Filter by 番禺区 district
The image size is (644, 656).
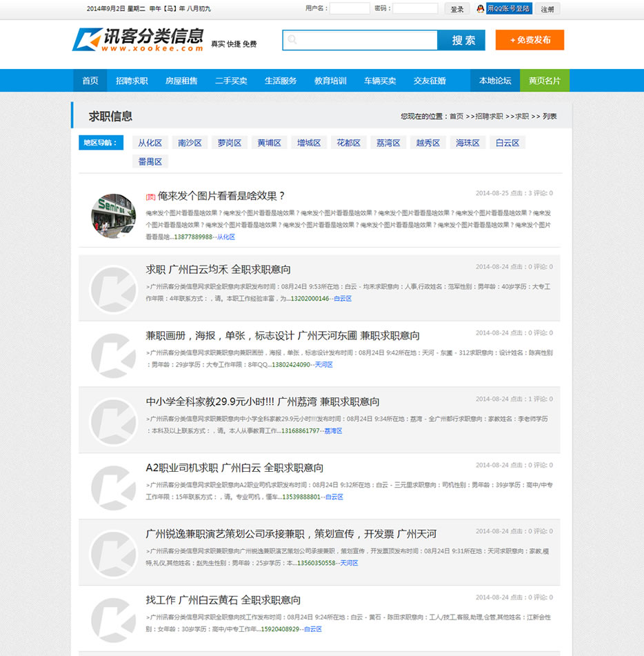[150, 161]
